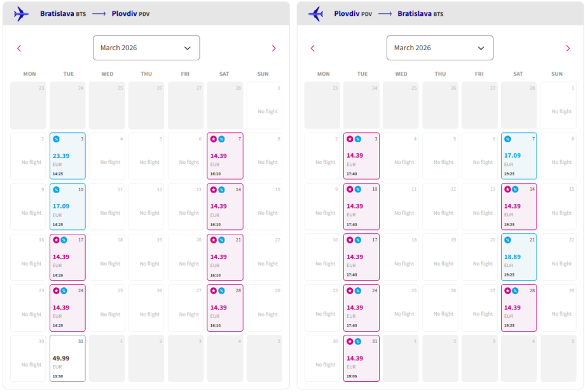Click dropdown chevron in the left month selector
The height and width of the screenshot is (392, 585).
coord(188,48)
